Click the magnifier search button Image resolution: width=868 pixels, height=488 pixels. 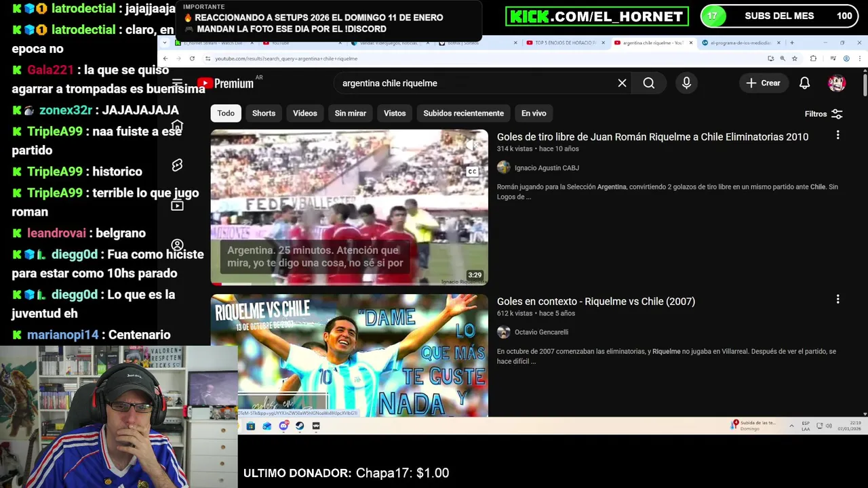(x=648, y=83)
